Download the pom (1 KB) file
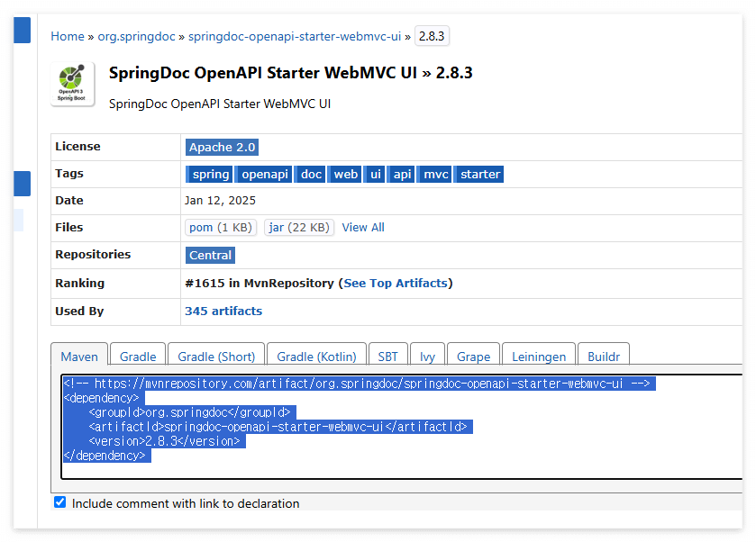 pyautogui.click(x=221, y=228)
